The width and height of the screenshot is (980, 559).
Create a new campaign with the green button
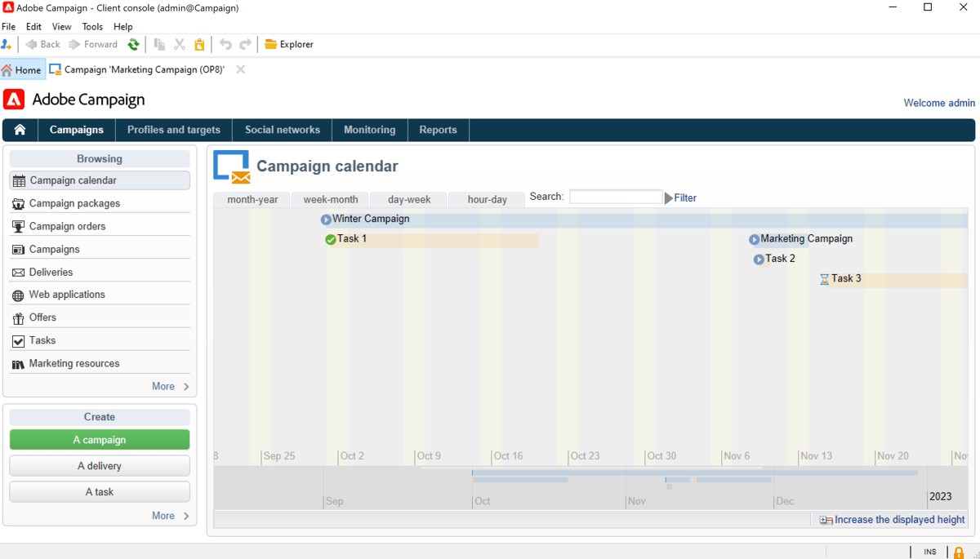[99, 439]
